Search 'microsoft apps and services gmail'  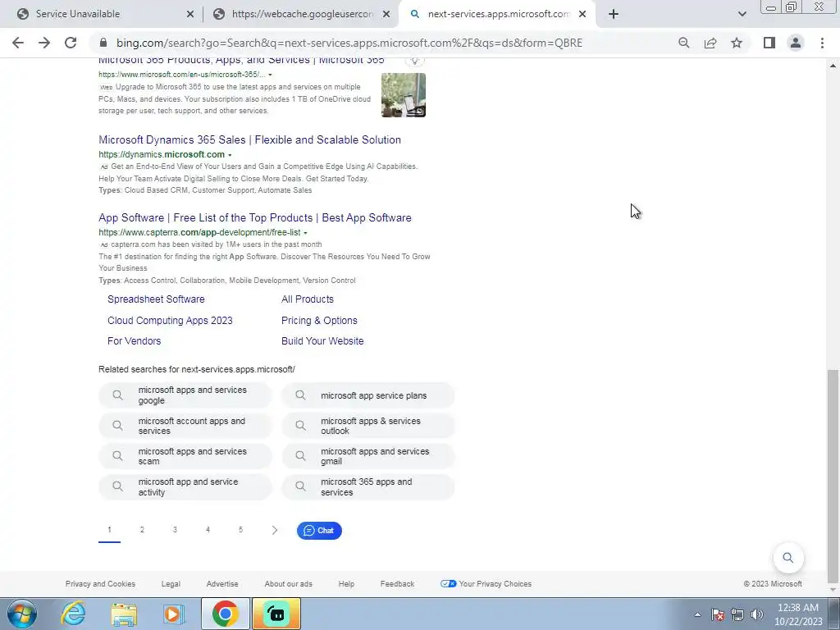pos(368,456)
